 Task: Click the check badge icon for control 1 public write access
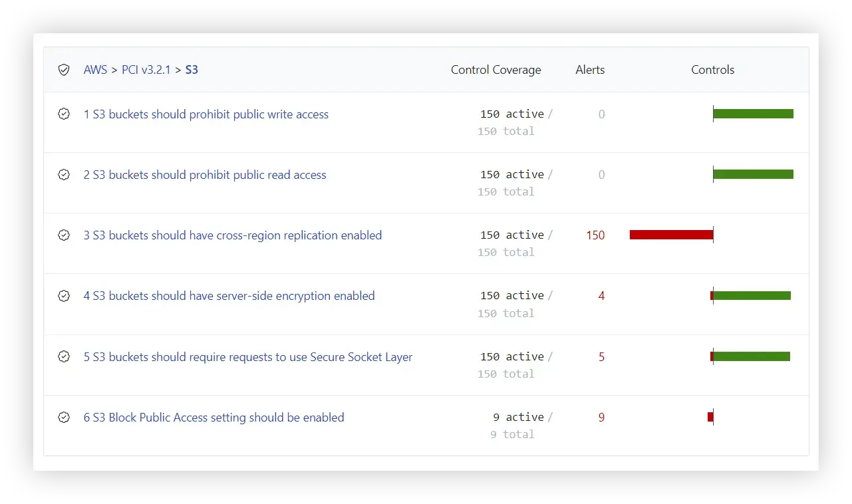click(64, 114)
